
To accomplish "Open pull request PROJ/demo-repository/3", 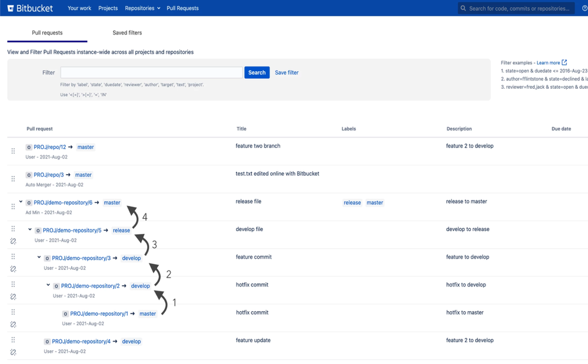I will point(81,258).
